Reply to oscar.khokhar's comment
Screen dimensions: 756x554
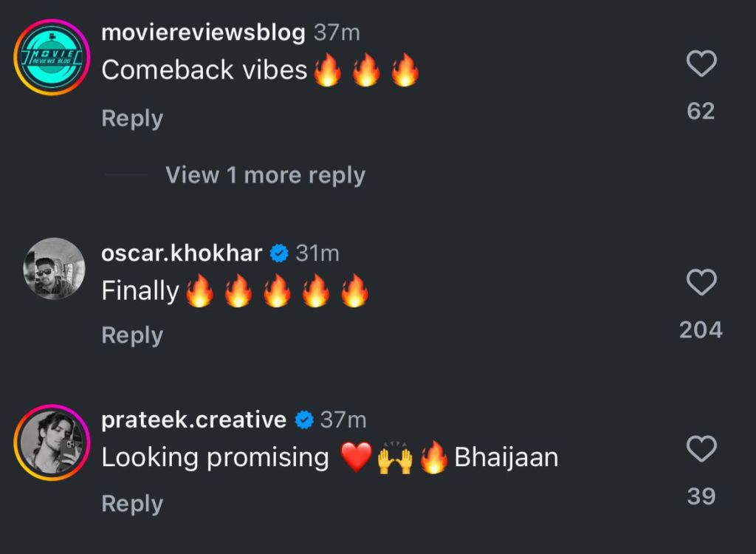(132, 335)
